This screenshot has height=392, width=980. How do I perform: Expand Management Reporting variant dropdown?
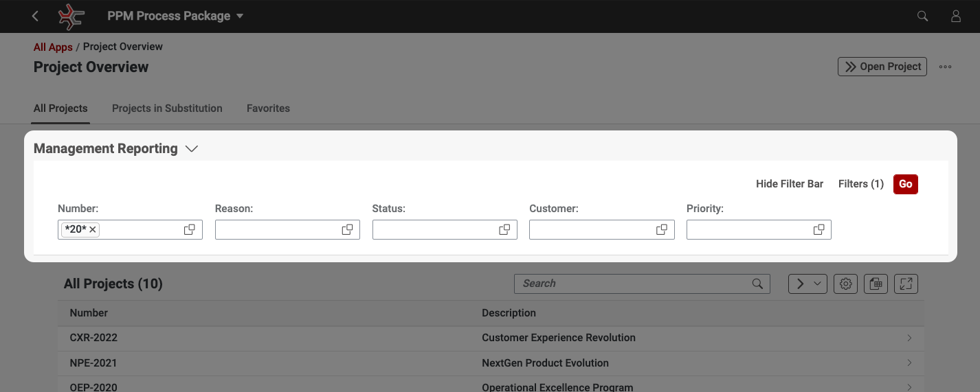(192, 149)
